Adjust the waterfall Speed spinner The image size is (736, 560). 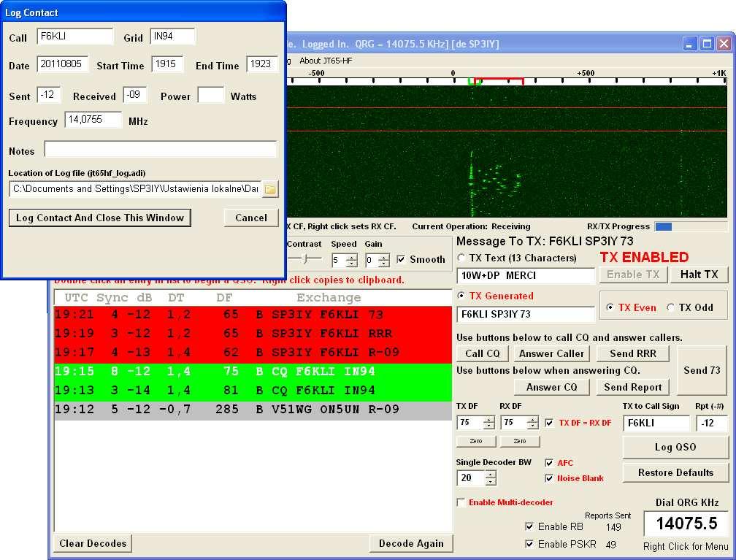352,260
